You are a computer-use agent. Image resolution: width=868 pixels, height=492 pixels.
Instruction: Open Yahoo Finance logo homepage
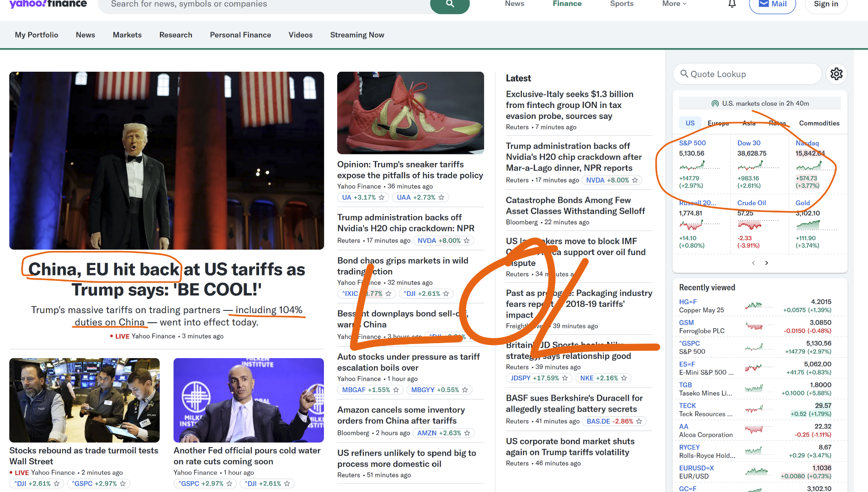48,4
